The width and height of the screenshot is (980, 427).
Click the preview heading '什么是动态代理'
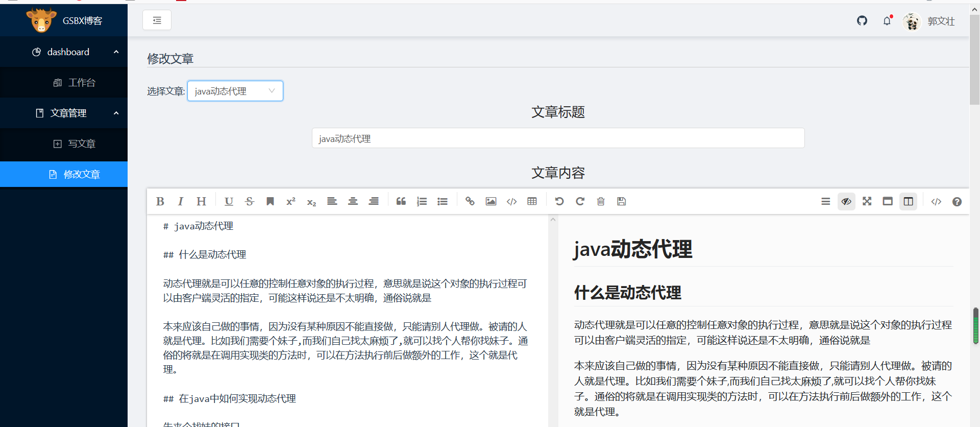tap(627, 293)
